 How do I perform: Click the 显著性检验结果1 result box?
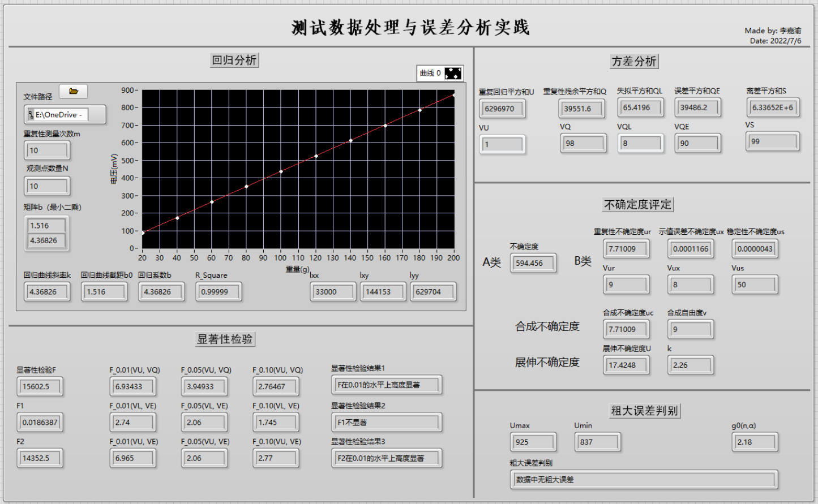[387, 385]
